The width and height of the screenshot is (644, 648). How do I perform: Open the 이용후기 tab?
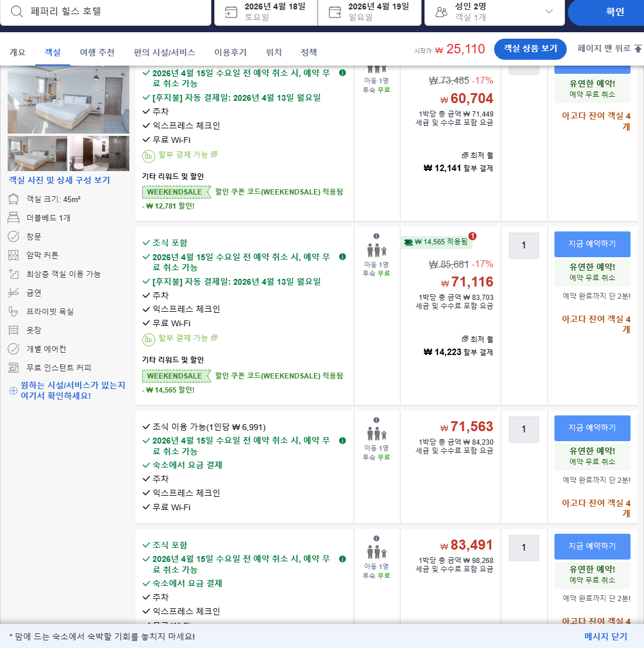(x=230, y=53)
